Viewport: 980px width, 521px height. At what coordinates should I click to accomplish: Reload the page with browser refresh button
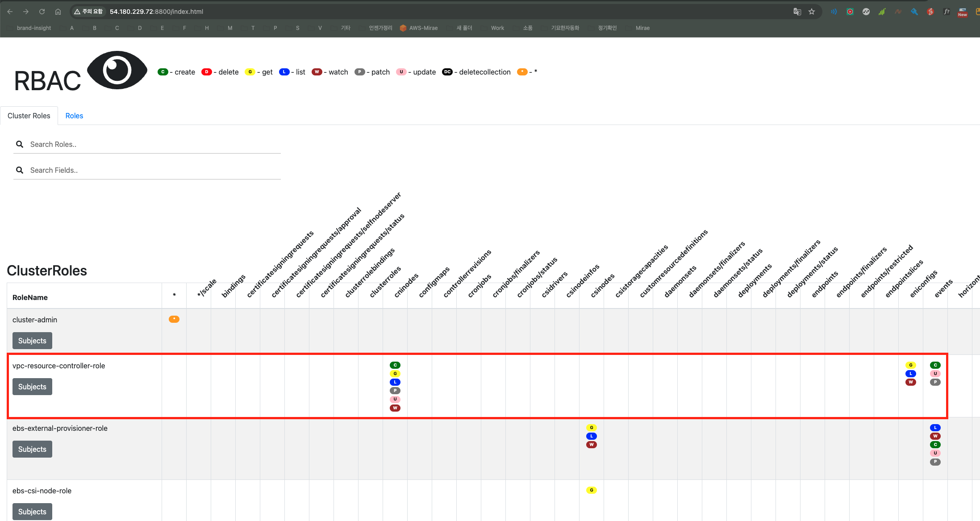click(x=42, y=12)
